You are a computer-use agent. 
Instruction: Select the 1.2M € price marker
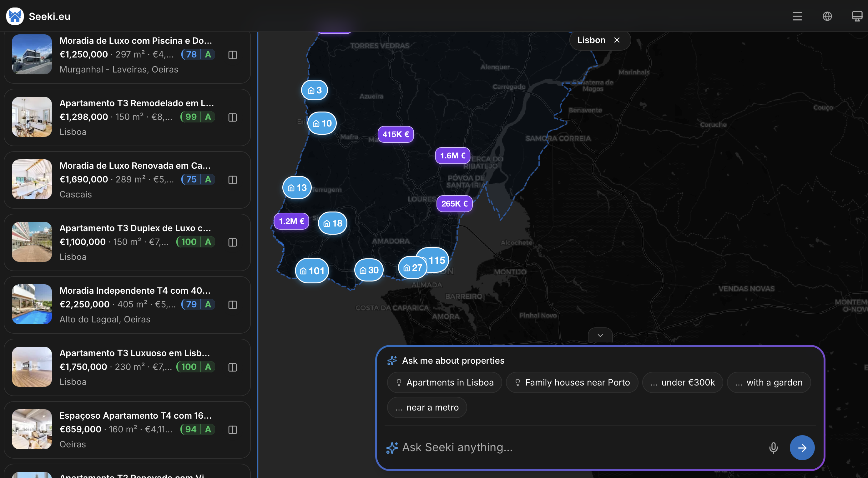click(291, 221)
